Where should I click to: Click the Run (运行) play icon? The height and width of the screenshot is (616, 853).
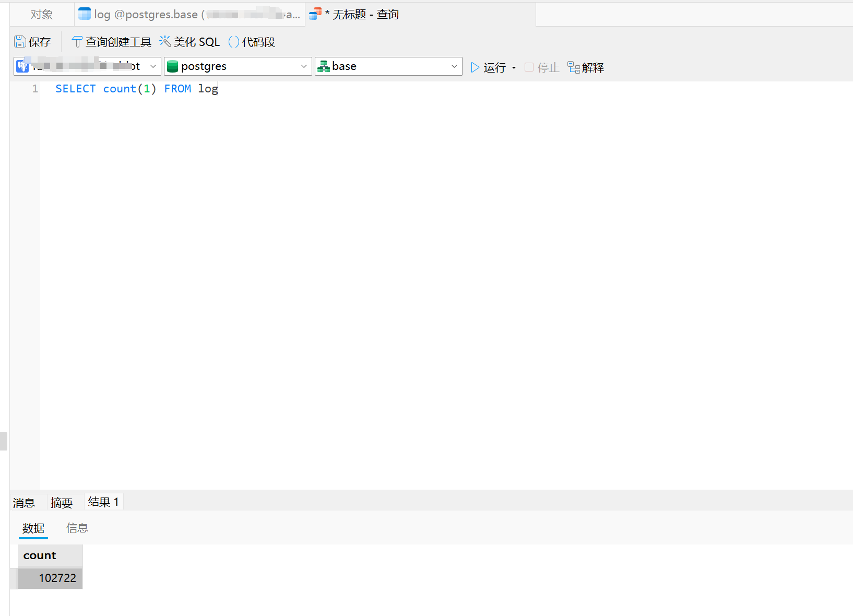[475, 67]
